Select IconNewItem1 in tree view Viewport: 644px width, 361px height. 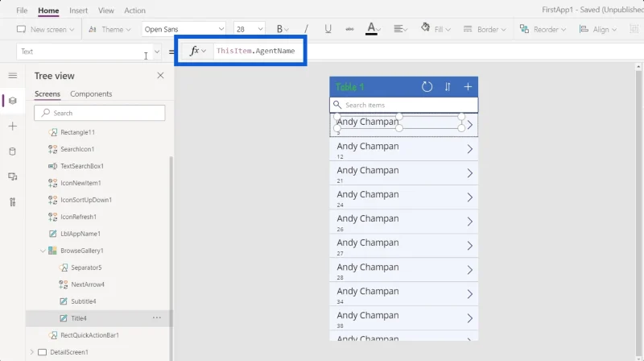80,183
